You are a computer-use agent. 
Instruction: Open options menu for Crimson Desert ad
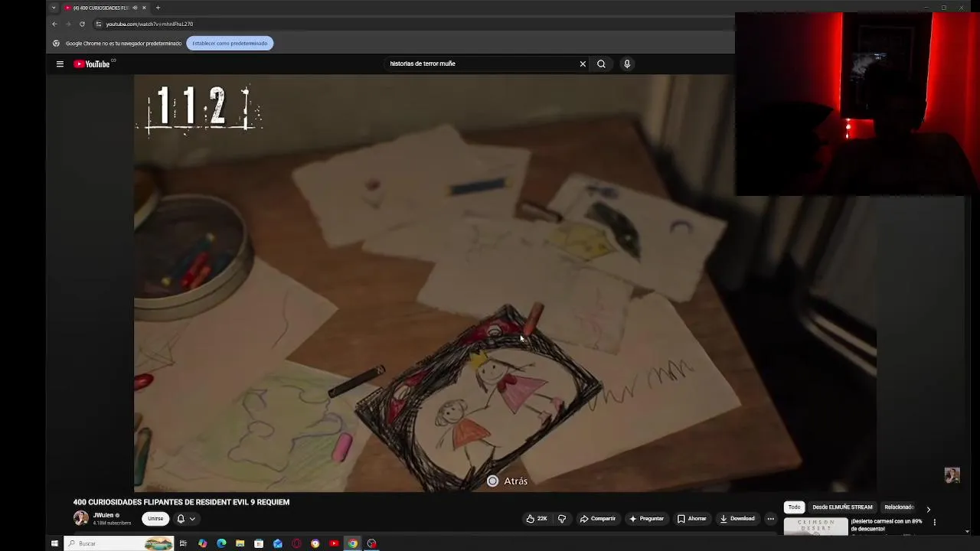tap(934, 523)
